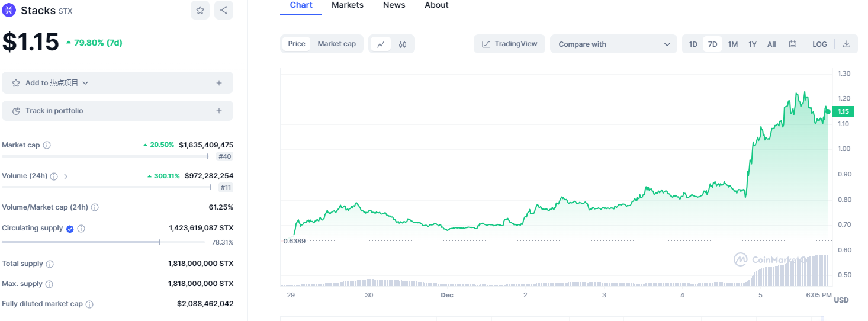
Task: Switch chart to Market cap view
Action: 336,44
